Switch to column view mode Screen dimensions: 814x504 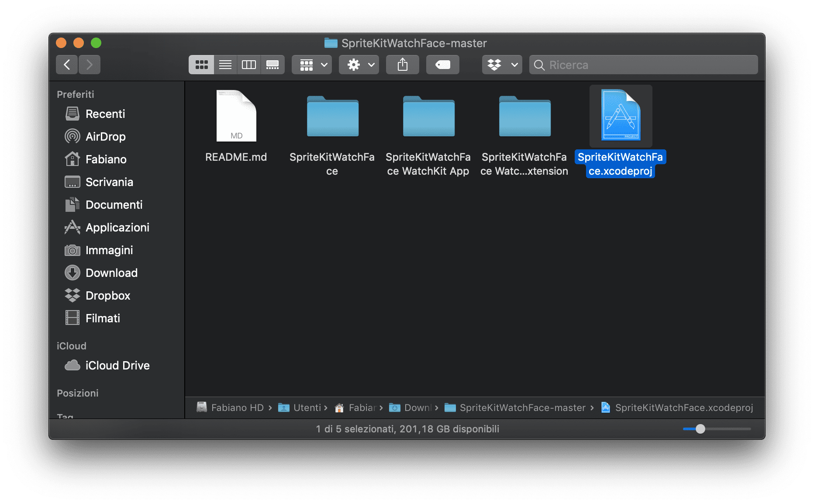(249, 65)
